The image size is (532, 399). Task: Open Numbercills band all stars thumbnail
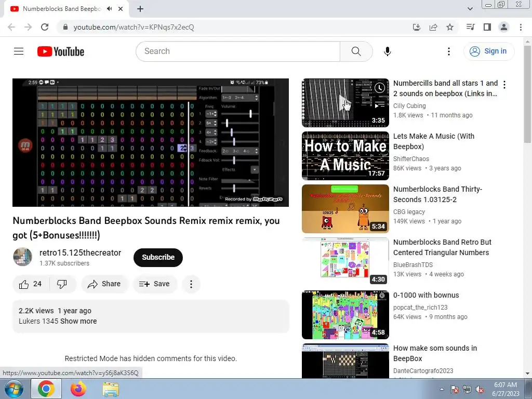click(345, 103)
